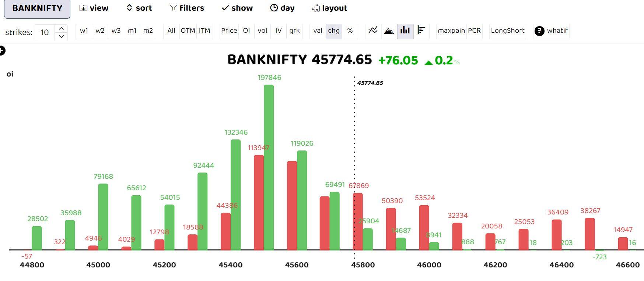Select the line chart type icon
Viewport: 644px width, 281px height.
(x=373, y=31)
